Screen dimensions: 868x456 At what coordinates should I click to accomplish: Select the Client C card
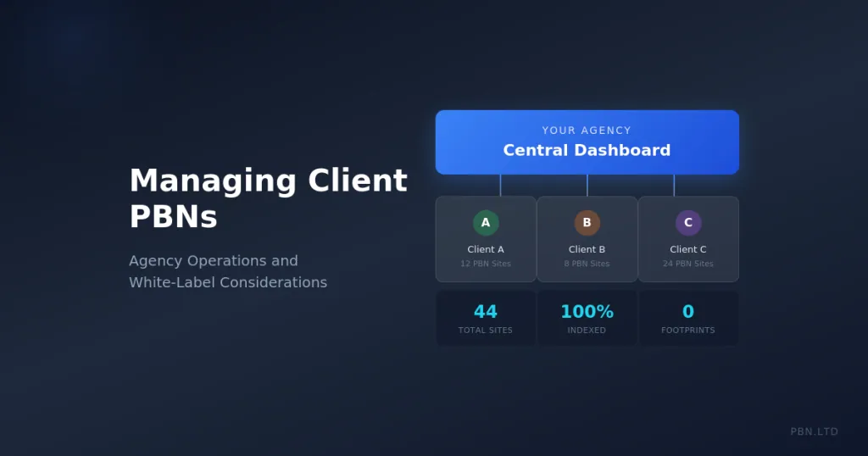coord(688,239)
